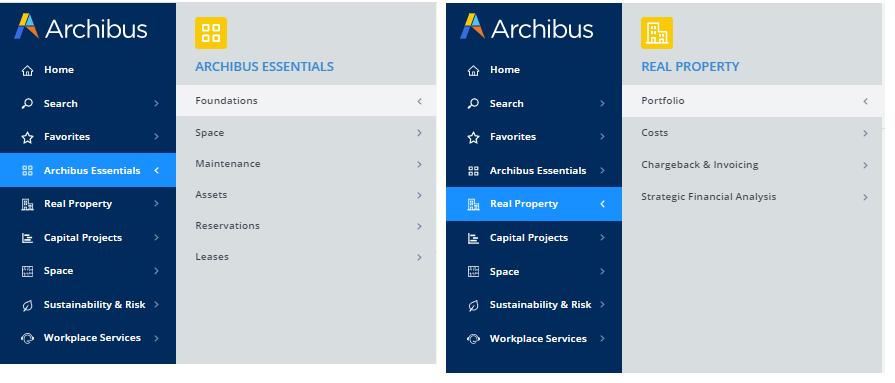The image size is (895, 383).
Task: Expand Space arrow in the right panel sidebar
Action: pos(602,272)
